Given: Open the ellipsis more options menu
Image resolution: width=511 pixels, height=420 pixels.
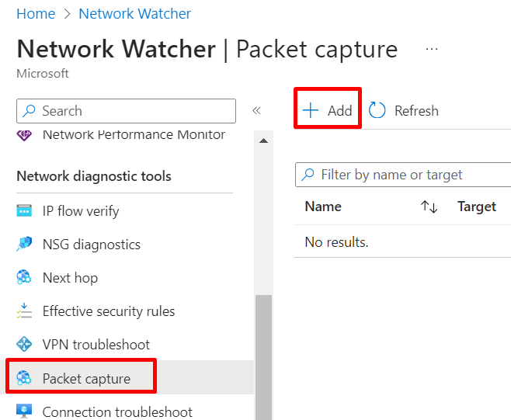Looking at the screenshot, I should (x=432, y=49).
